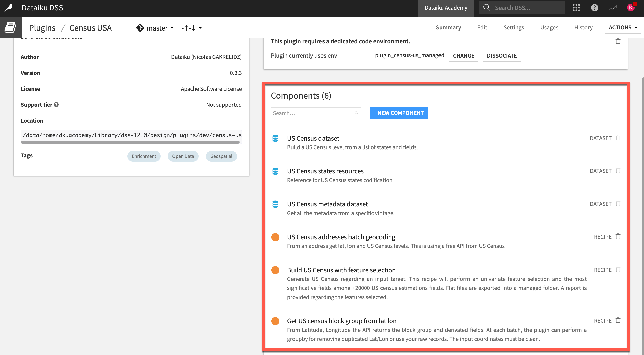Delete the addresses batch geocoding recipe
The image size is (644, 355).
pos(618,236)
